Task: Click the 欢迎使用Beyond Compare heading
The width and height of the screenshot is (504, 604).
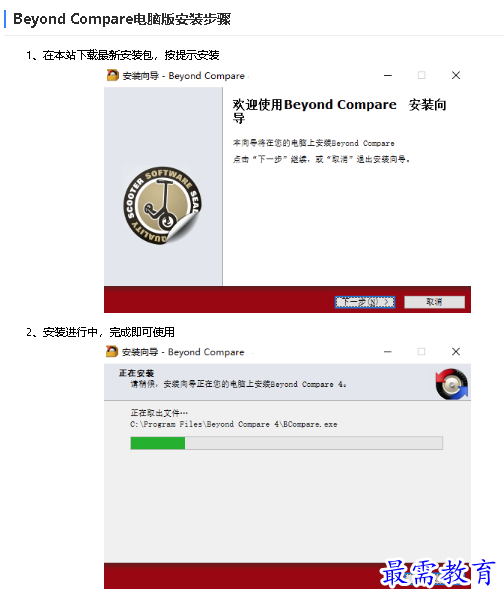Action: click(314, 105)
